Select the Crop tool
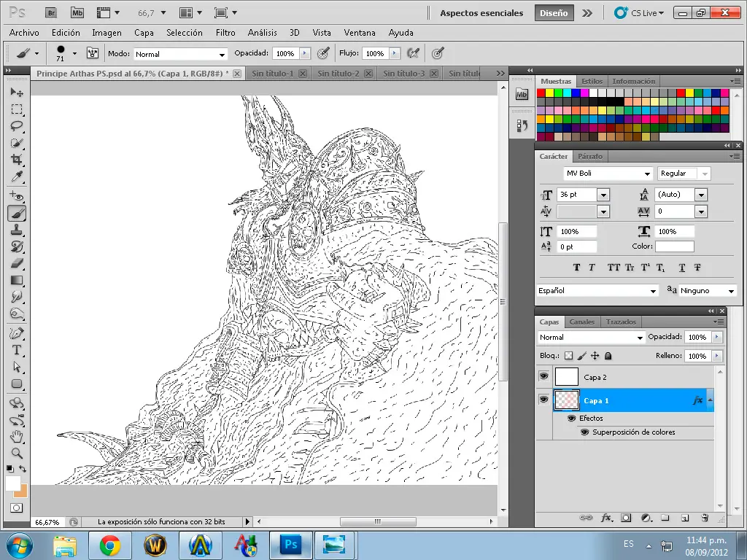 click(x=17, y=160)
